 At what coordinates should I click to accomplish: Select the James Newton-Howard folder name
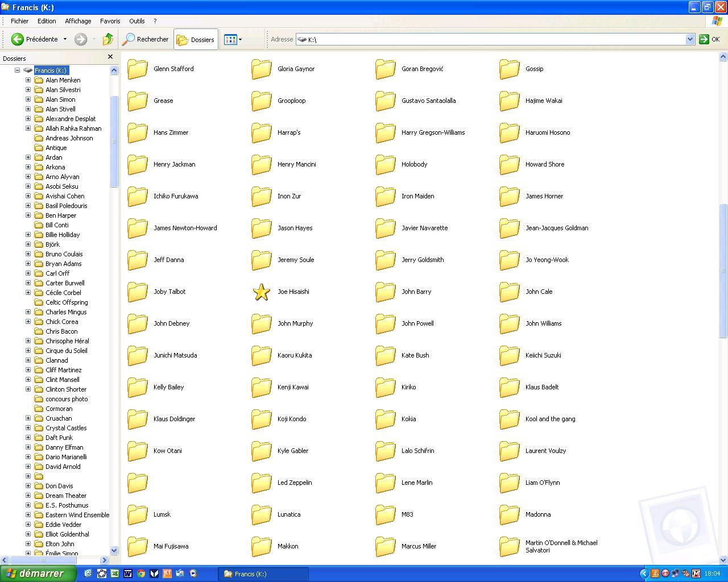coord(185,228)
